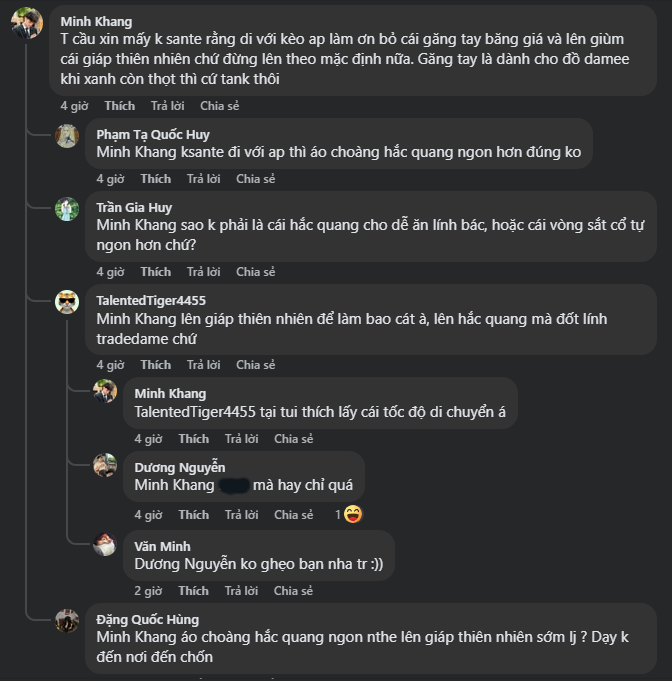The image size is (672, 681).
Task: Click Minh Khang's top comment avatar
Action: click(x=27, y=23)
